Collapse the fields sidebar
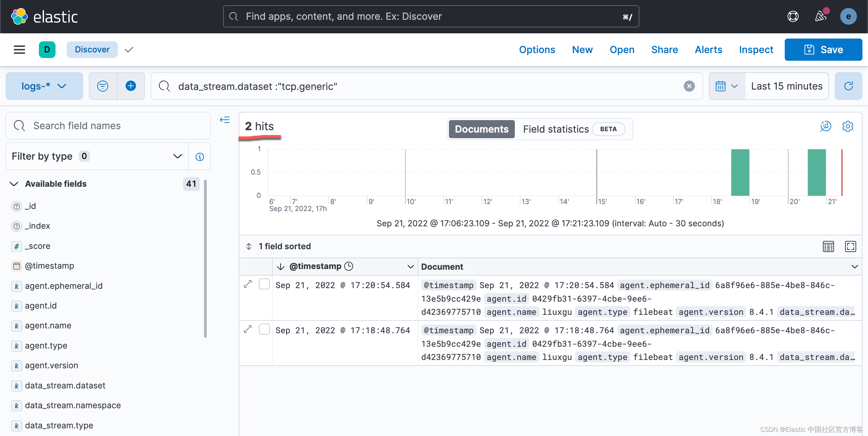 [225, 120]
